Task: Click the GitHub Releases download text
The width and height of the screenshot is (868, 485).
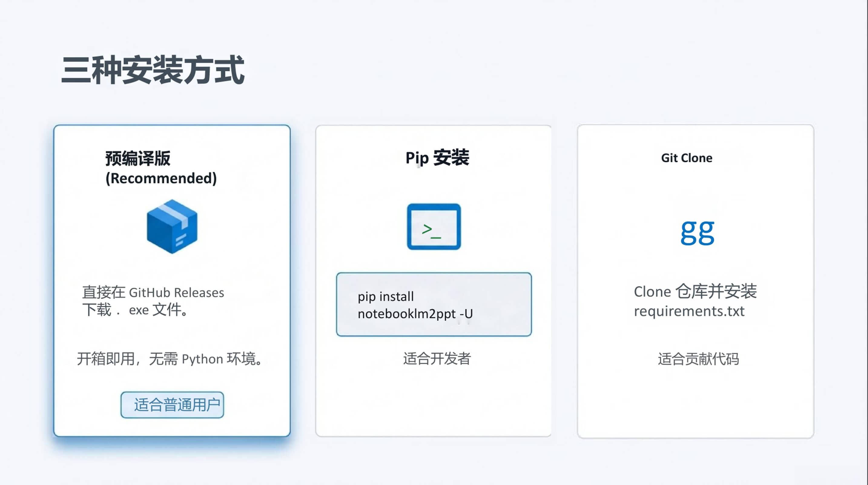Action: point(153,292)
